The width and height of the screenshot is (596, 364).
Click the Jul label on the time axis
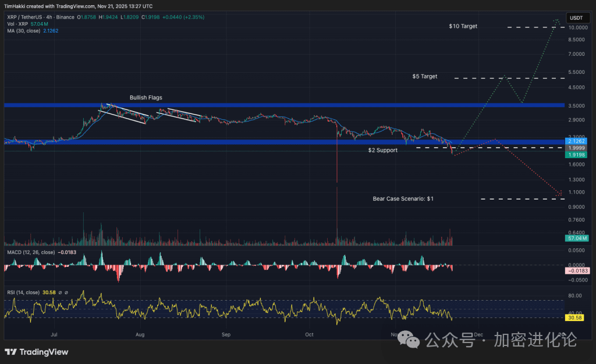tap(54, 335)
